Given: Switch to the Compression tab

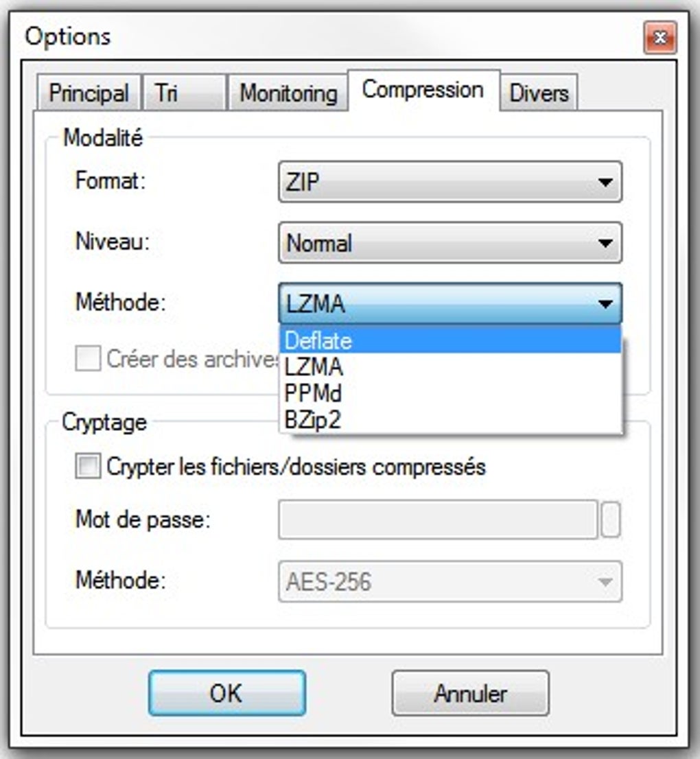Looking at the screenshot, I should click(423, 88).
